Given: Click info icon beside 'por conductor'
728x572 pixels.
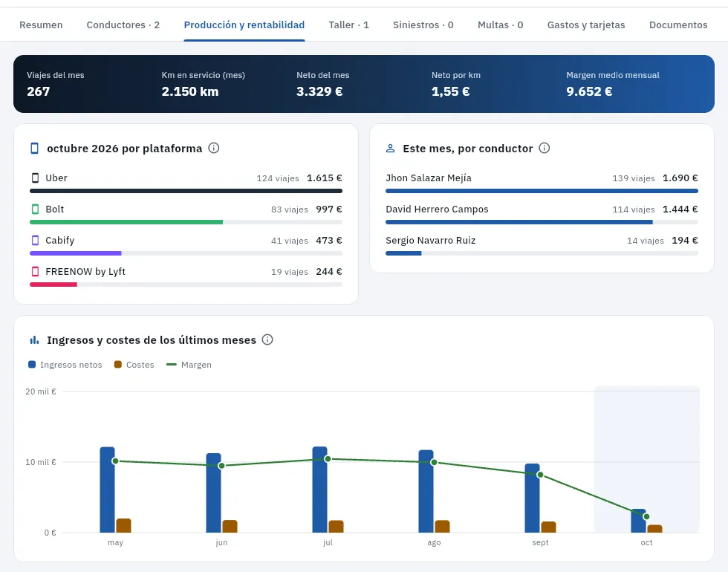Looking at the screenshot, I should [544, 148].
